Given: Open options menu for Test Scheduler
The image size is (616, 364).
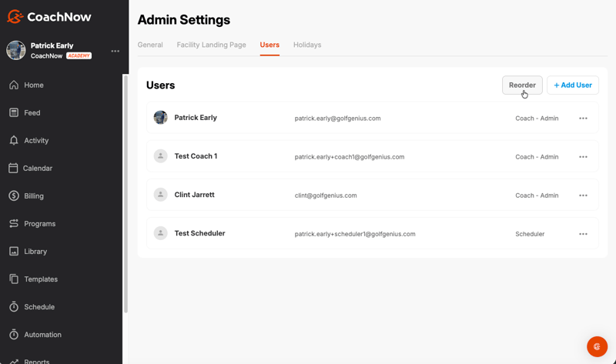Looking at the screenshot, I should click(583, 234).
